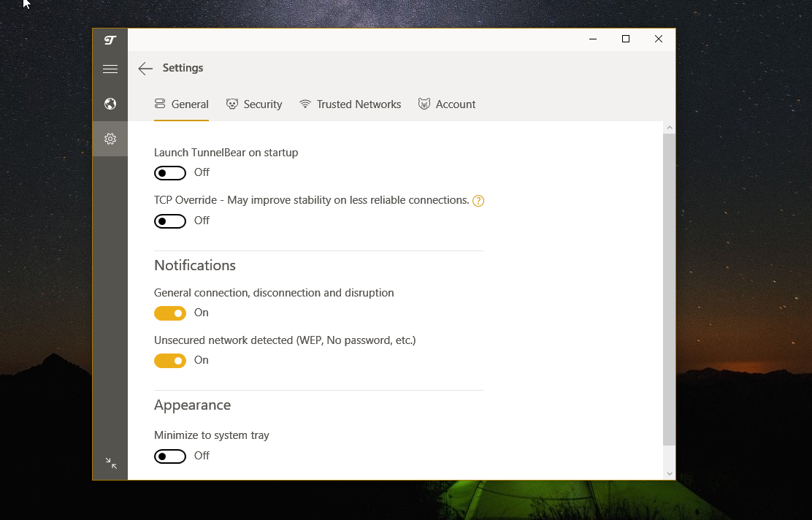Enable Minimize to system tray

pyautogui.click(x=170, y=456)
